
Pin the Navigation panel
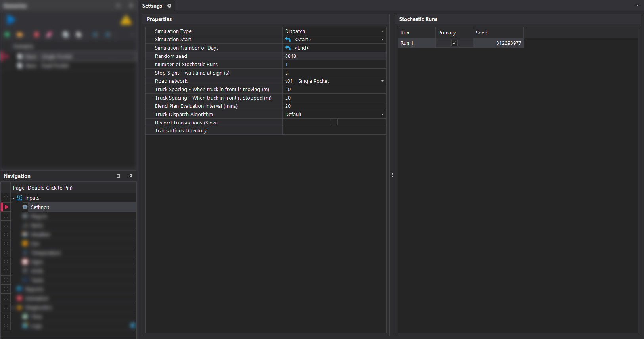pyautogui.click(x=131, y=176)
